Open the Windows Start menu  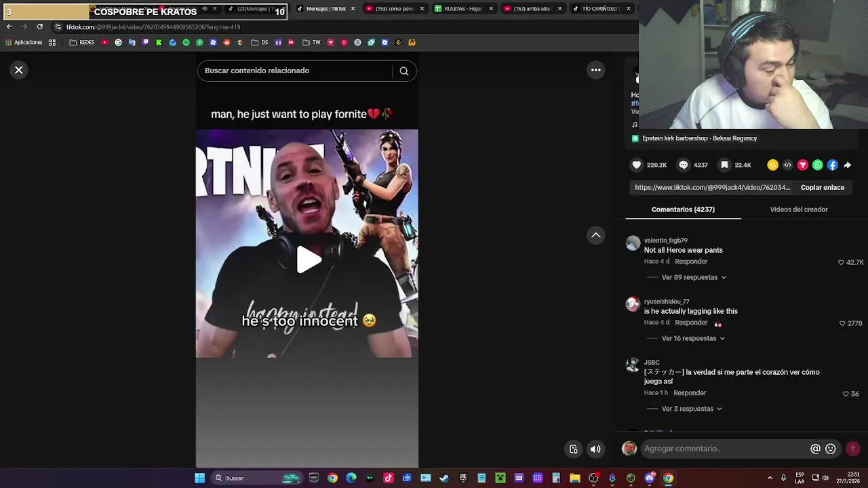[x=199, y=478]
